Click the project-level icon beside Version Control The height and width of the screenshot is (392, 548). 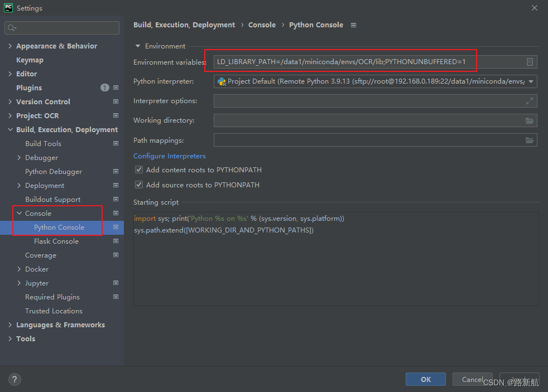[x=116, y=101]
